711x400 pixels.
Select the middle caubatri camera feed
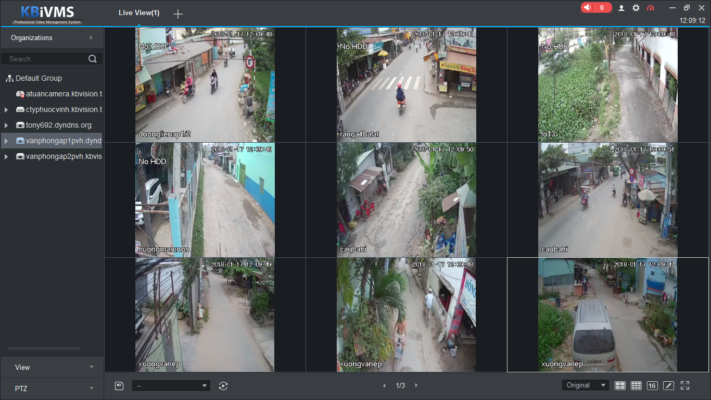pos(406,200)
